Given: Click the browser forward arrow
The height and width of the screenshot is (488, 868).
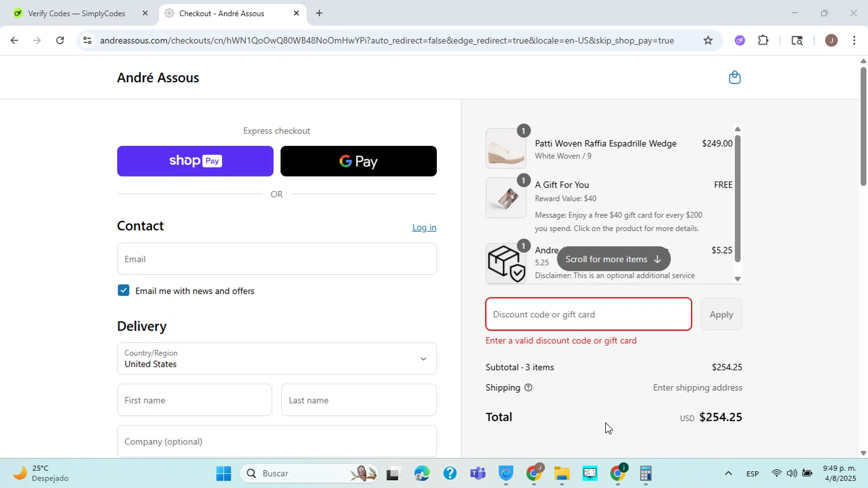Looking at the screenshot, I should pyautogui.click(x=37, y=41).
